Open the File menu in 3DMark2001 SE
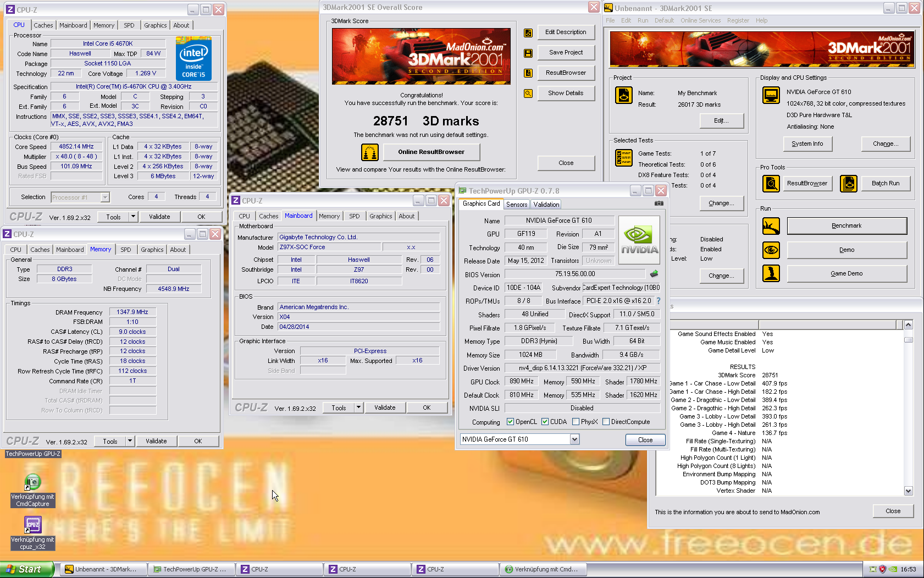The height and width of the screenshot is (578, 924). pos(610,20)
